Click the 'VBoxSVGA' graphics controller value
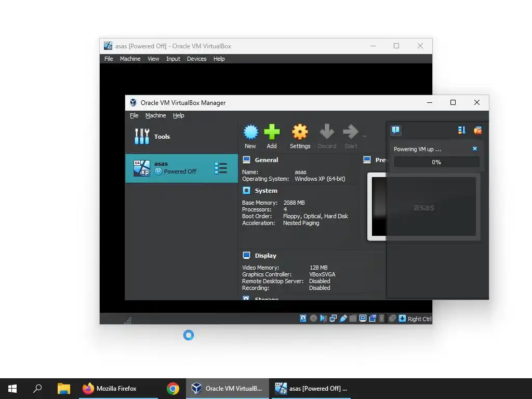This screenshot has height=399, width=532. [x=322, y=274]
